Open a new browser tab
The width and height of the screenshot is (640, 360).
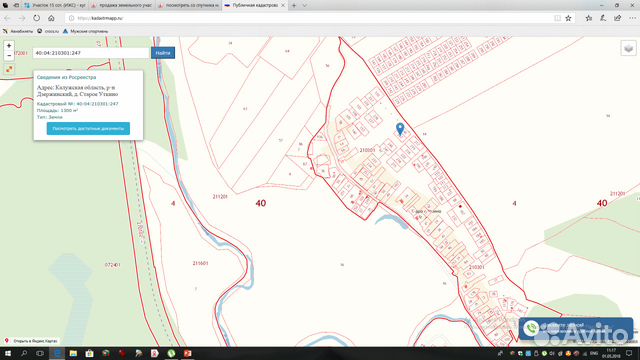(x=294, y=5)
